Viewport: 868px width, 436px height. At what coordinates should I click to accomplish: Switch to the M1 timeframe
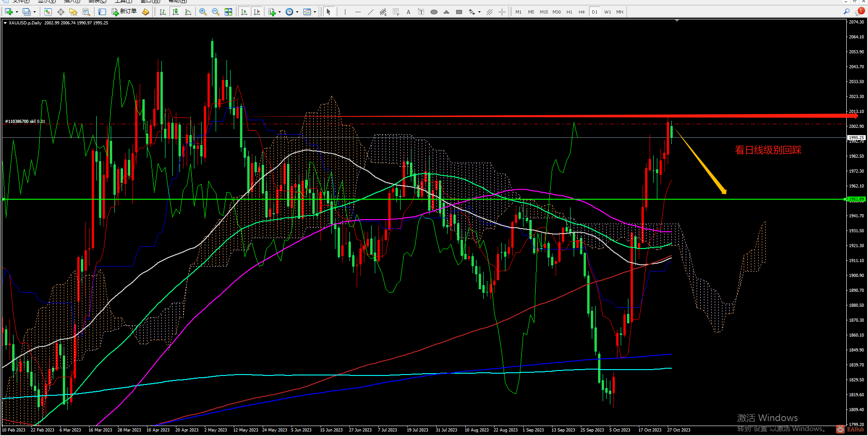pos(519,12)
